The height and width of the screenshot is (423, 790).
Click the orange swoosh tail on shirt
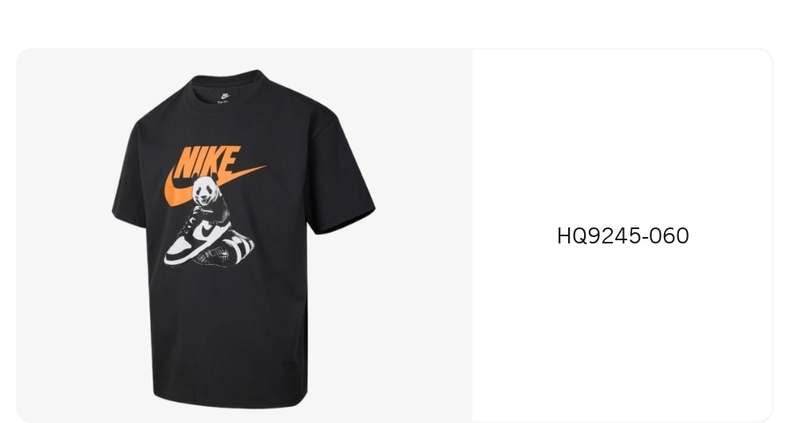coord(247,174)
